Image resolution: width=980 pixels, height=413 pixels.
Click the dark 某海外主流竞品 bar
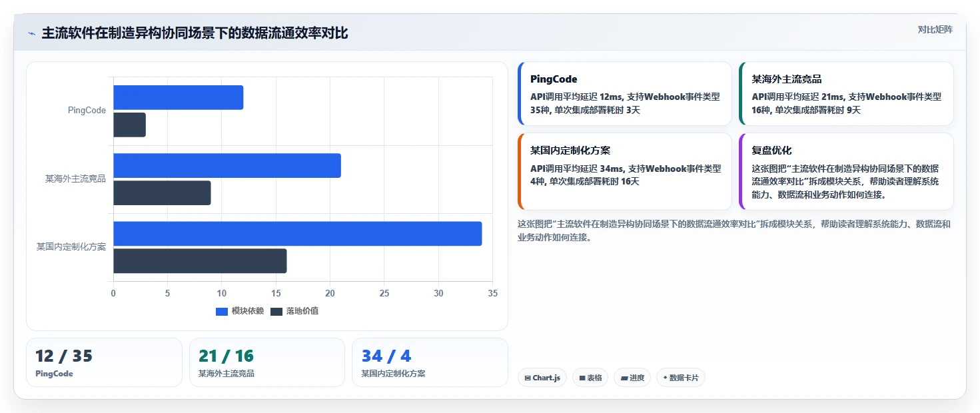tap(162, 193)
